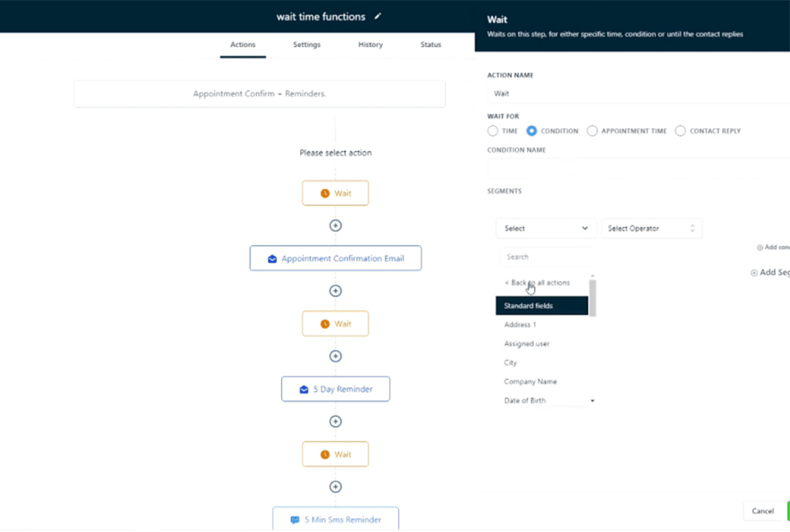Open the Appointment Confirmation Email step

(336, 258)
